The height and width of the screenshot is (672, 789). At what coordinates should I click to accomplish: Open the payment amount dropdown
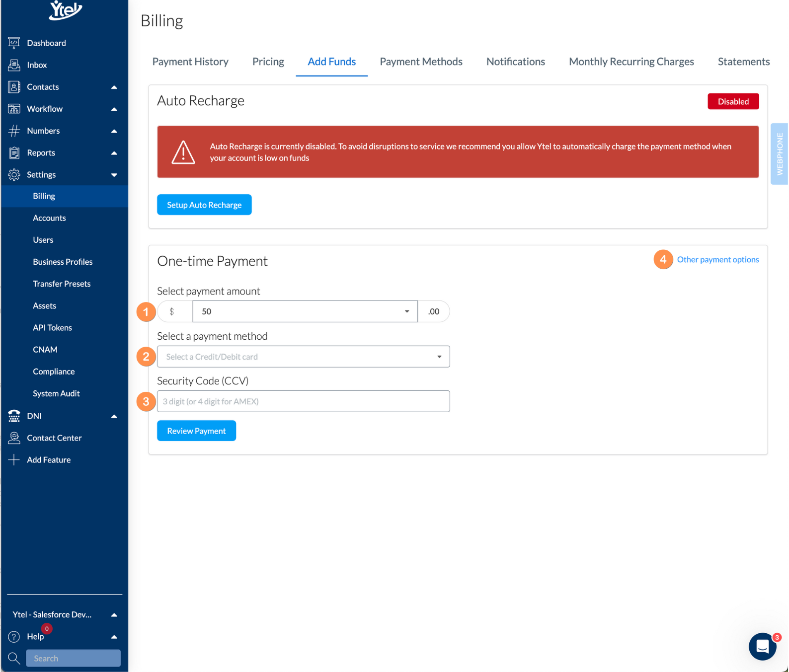[305, 311]
